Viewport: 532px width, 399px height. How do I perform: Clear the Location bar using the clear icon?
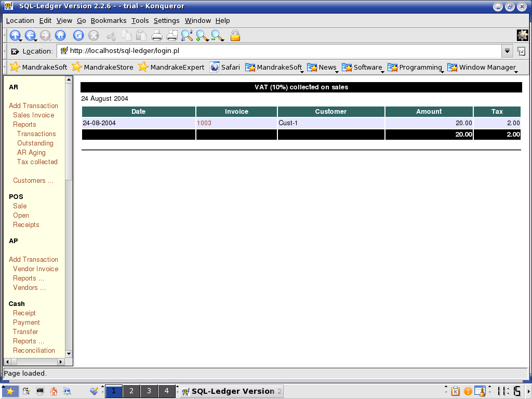(x=15, y=51)
